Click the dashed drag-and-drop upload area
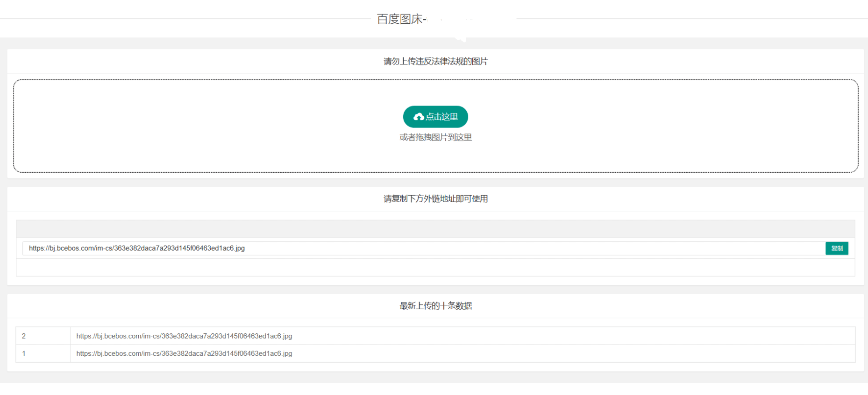 tap(435, 126)
